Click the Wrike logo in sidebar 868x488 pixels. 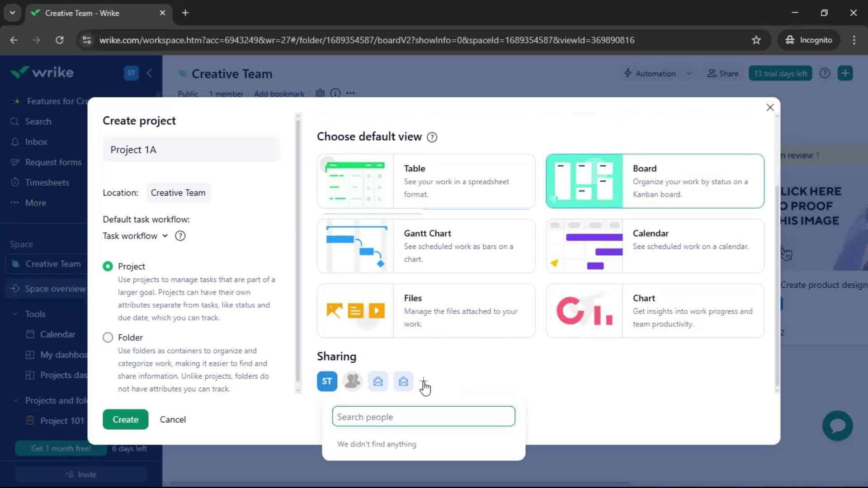[x=42, y=72]
